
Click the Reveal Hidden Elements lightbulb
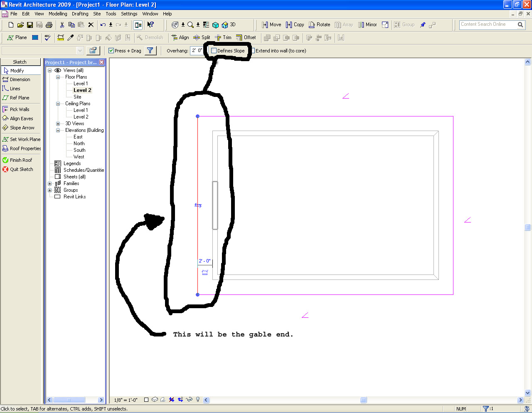click(198, 400)
